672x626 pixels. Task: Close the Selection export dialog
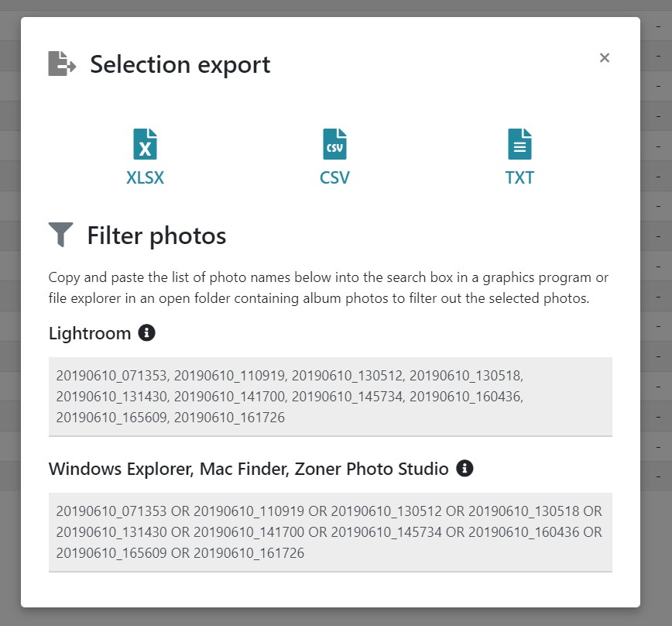pyautogui.click(x=605, y=57)
